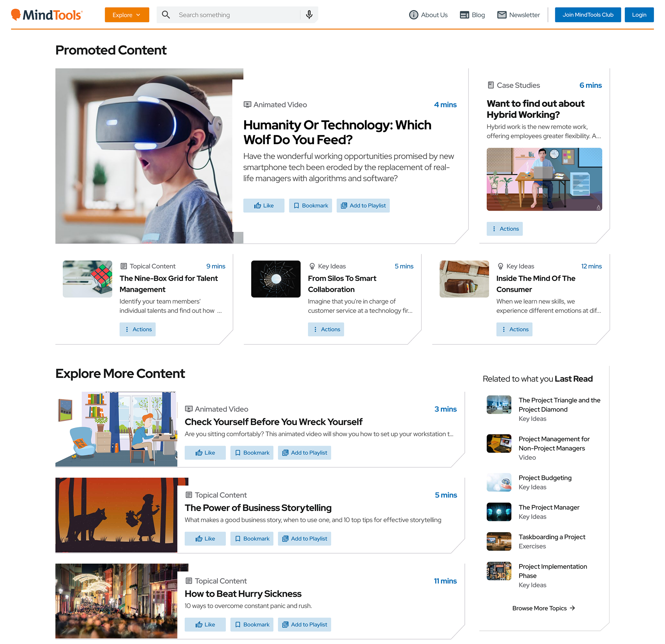Open Want to find out about Hybrid Working

535,109
